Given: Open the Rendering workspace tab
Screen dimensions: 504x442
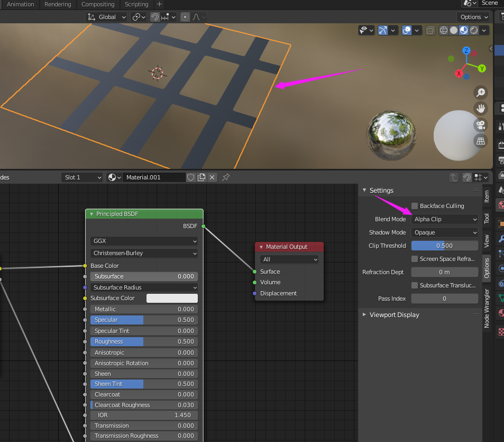Looking at the screenshot, I should [58, 4].
